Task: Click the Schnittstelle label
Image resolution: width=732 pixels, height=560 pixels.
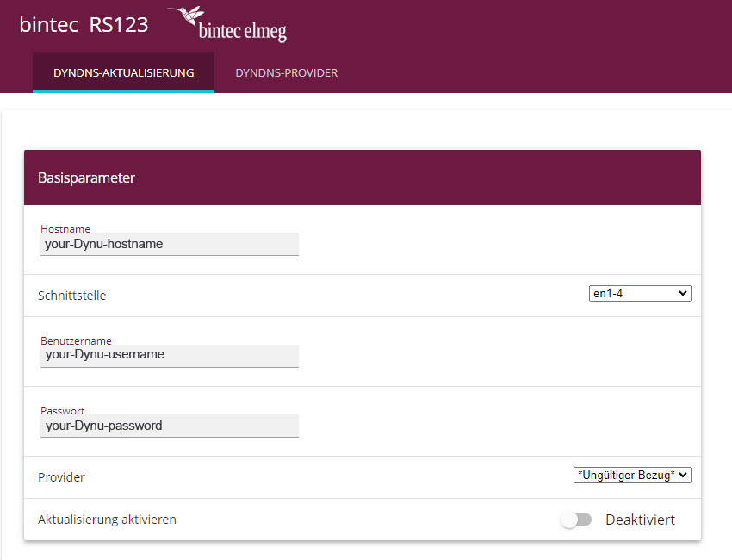Action: coord(71,296)
